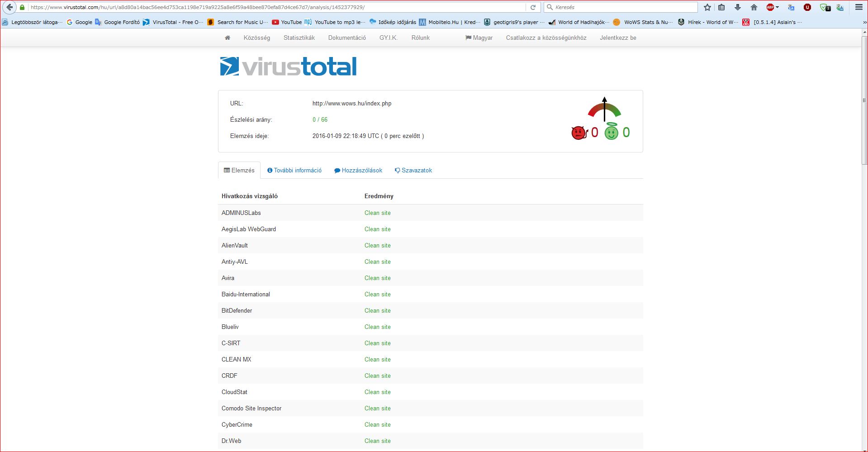Click the green shield extension with badge
Image resolution: width=868 pixels, height=452 pixels.
click(x=825, y=7)
